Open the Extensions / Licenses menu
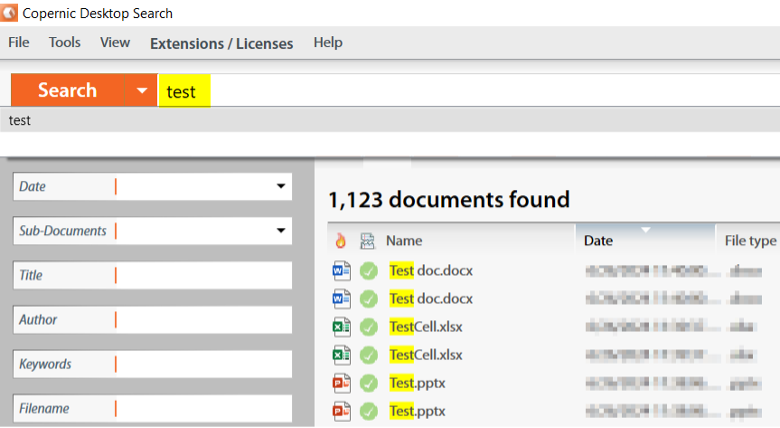 pyautogui.click(x=221, y=43)
